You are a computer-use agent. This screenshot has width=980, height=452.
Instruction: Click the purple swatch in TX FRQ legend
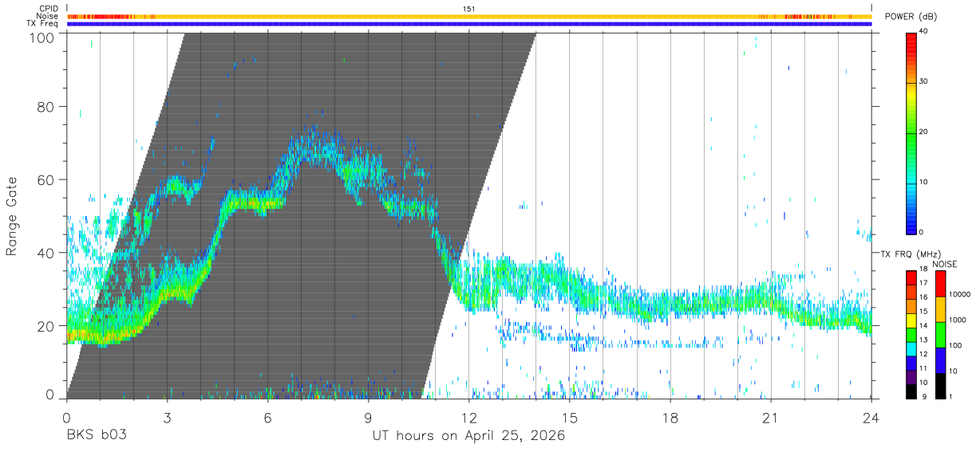click(x=911, y=376)
